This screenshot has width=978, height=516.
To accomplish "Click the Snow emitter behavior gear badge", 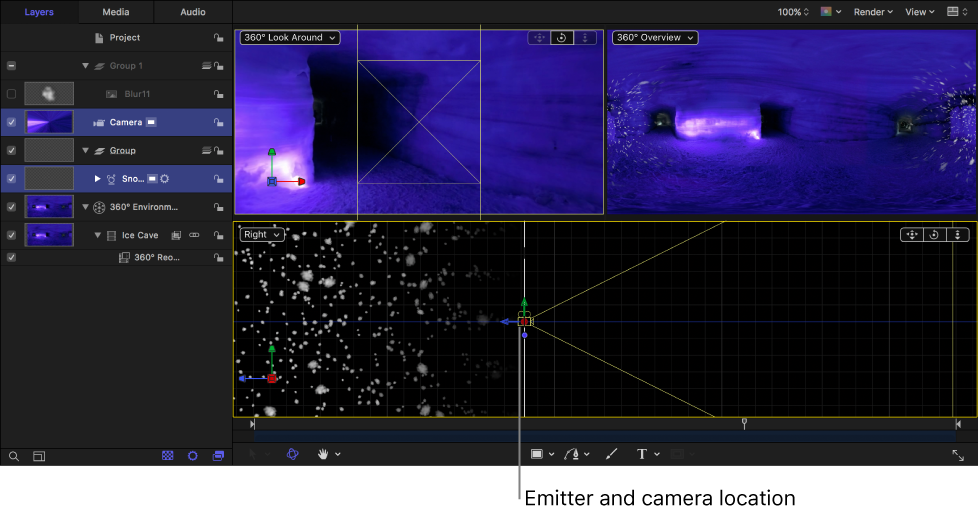I will coord(165,179).
